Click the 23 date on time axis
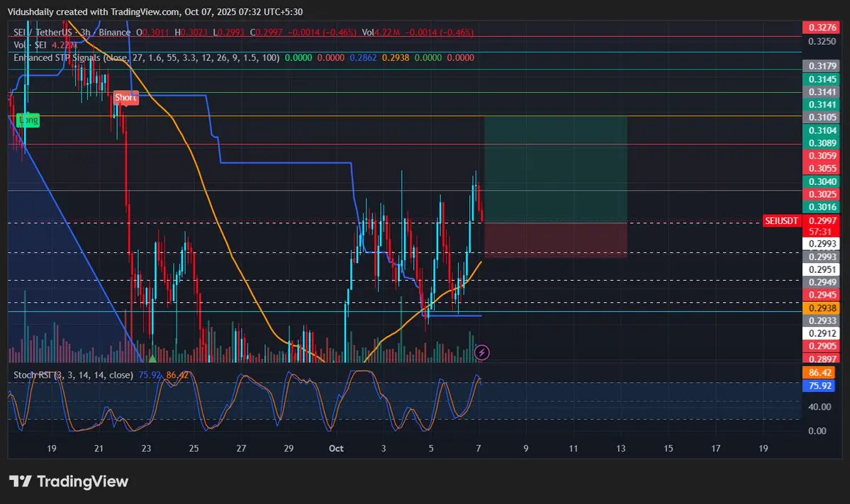Screen dimensions: 850x504 pos(146,448)
